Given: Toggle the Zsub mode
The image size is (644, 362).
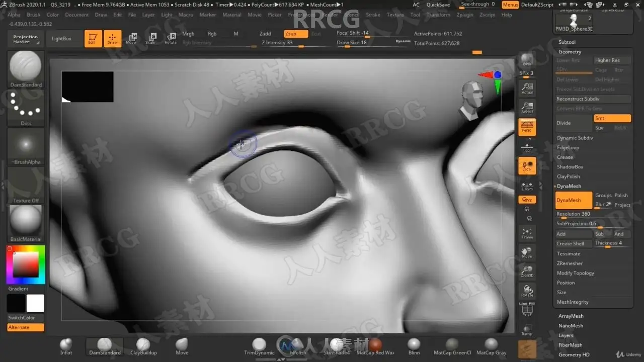Looking at the screenshot, I should pos(296,34).
